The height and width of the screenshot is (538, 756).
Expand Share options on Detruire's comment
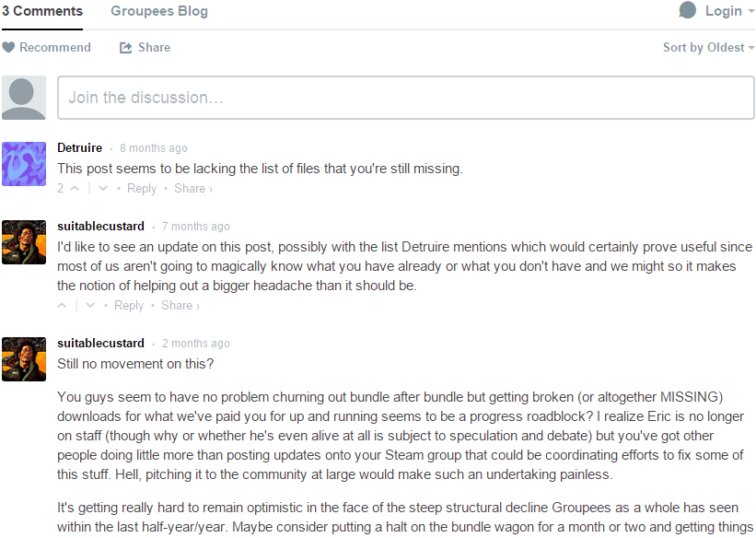click(192, 188)
